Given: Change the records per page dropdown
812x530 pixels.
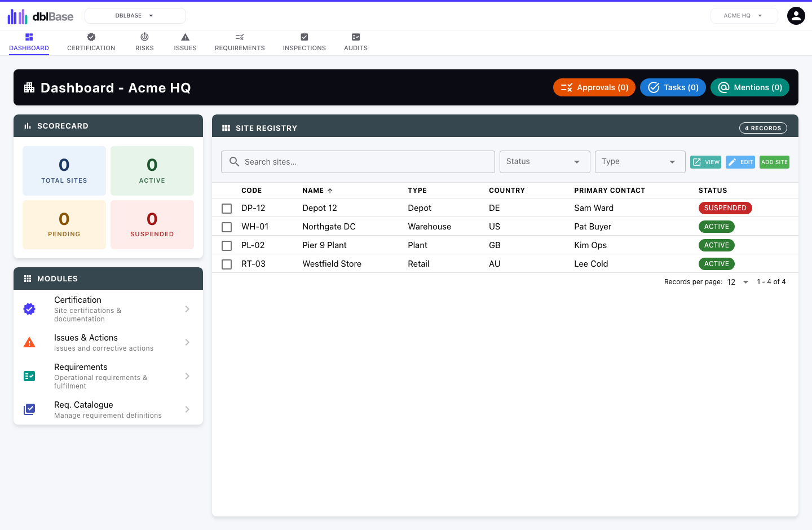Looking at the screenshot, I should [738, 282].
